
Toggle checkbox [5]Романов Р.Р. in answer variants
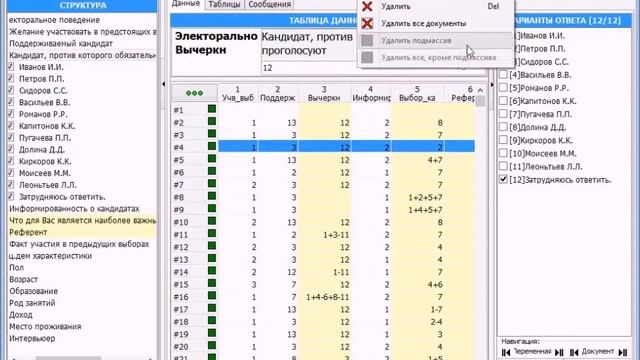pos(503,88)
